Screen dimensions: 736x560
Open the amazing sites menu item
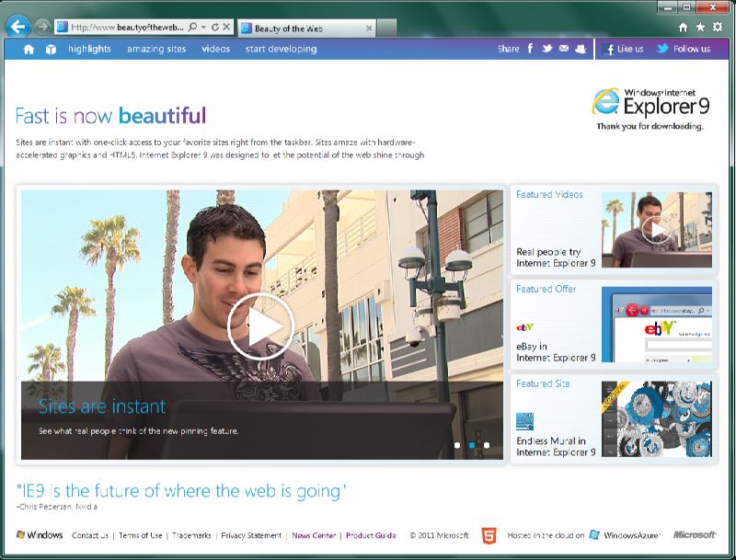click(156, 49)
